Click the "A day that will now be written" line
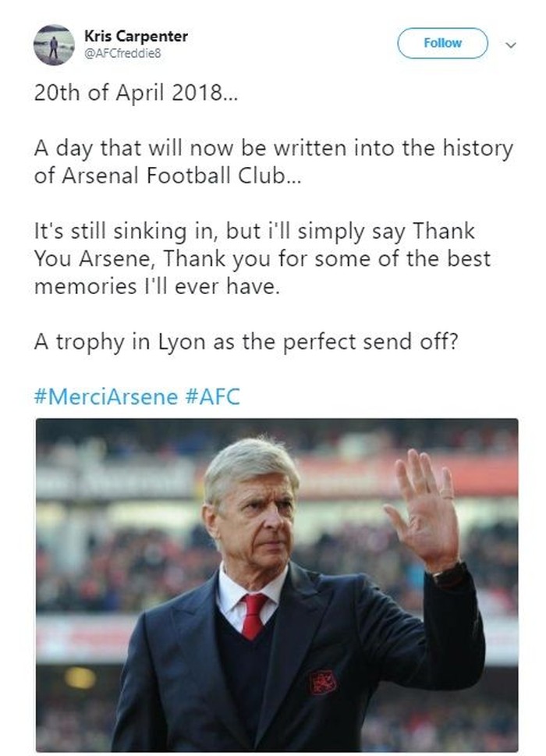 click(x=273, y=148)
